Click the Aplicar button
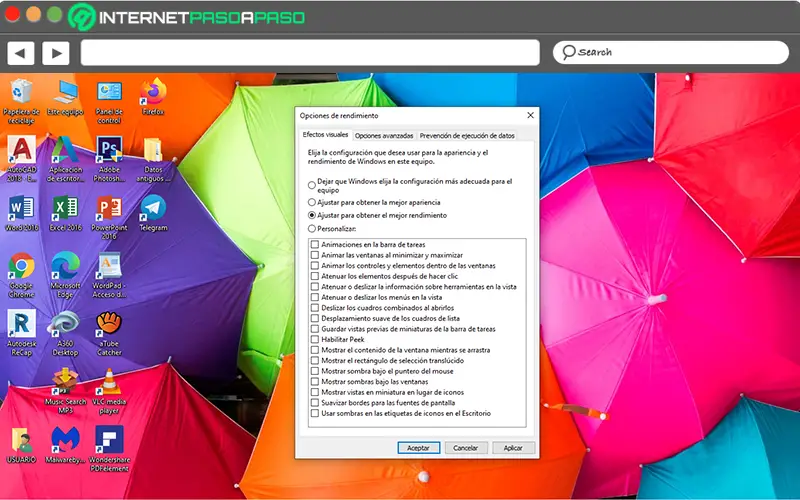 coord(513,448)
